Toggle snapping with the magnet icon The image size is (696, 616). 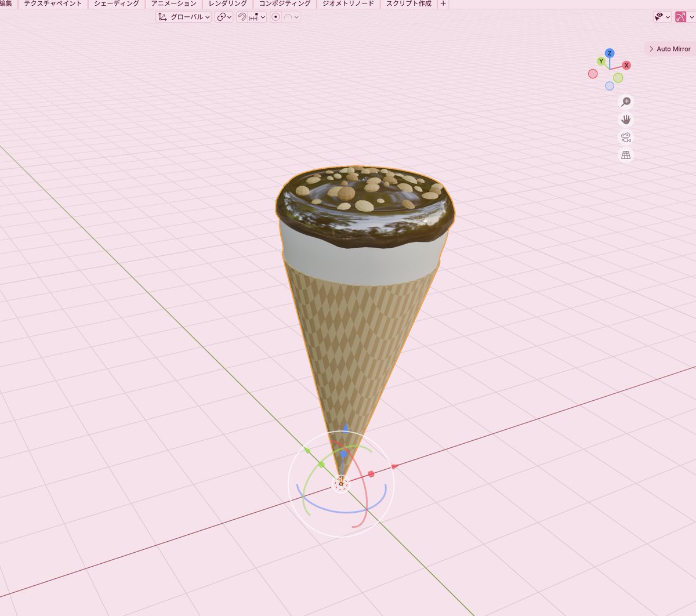[x=242, y=17]
